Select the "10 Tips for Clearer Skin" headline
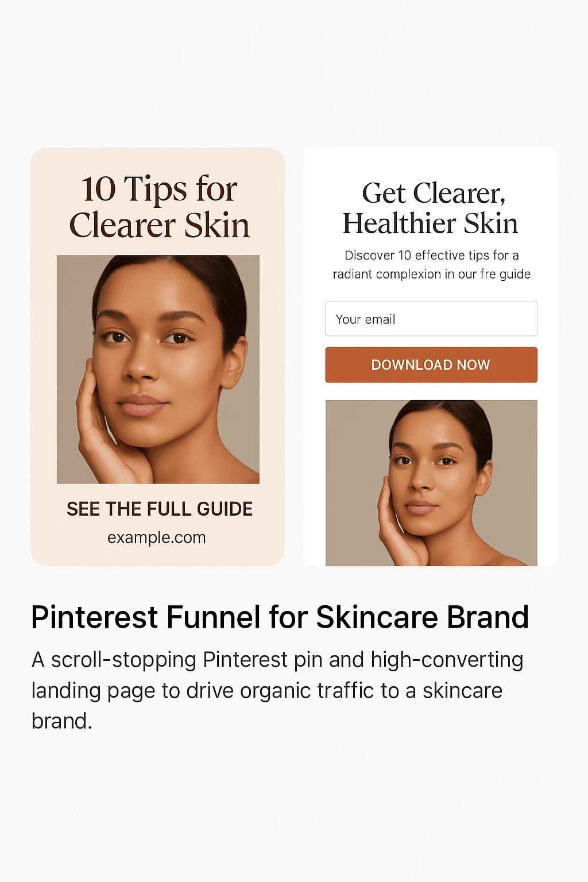The width and height of the screenshot is (588, 882). click(x=159, y=207)
